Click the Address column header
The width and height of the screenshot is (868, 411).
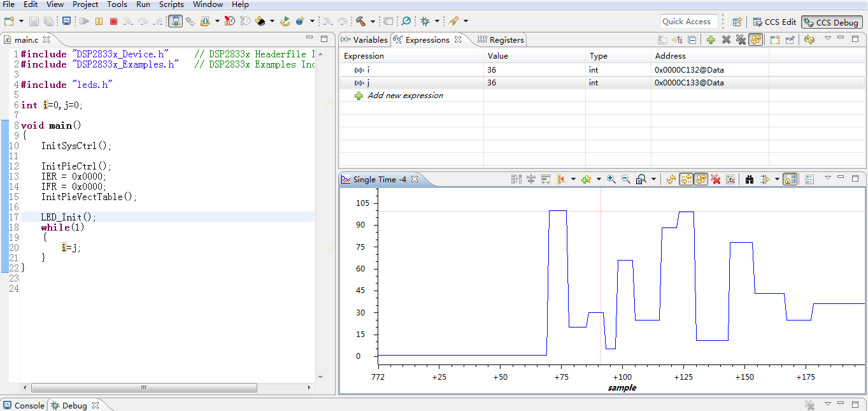tap(670, 56)
